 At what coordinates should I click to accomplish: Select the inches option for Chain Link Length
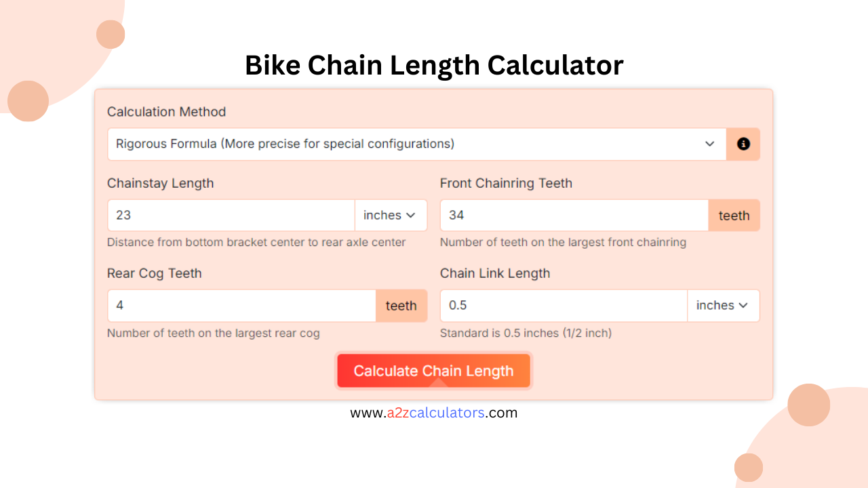coord(723,305)
